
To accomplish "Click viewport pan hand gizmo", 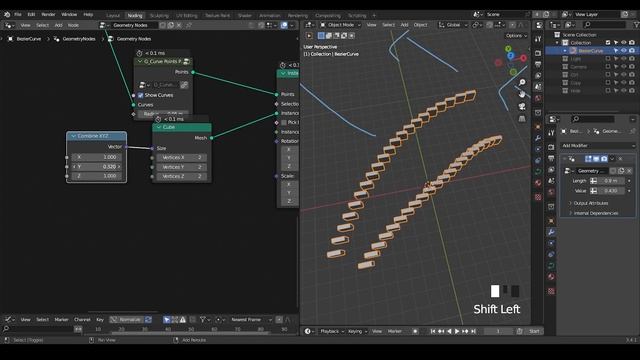I will point(522,94).
